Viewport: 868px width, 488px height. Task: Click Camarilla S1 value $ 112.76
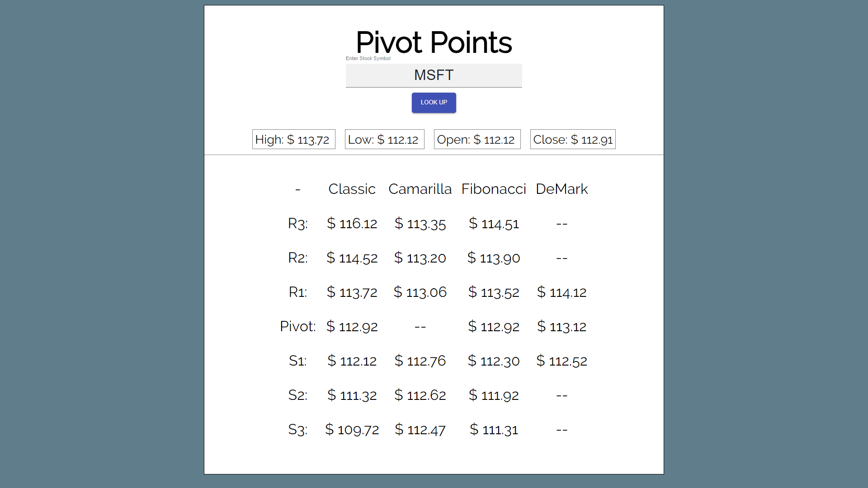click(x=420, y=361)
